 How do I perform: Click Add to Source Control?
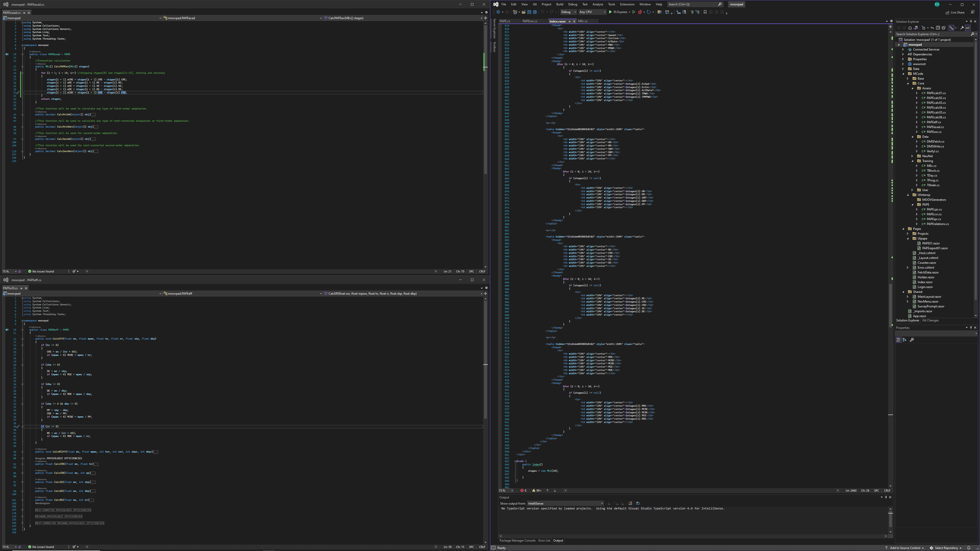click(x=904, y=548)
